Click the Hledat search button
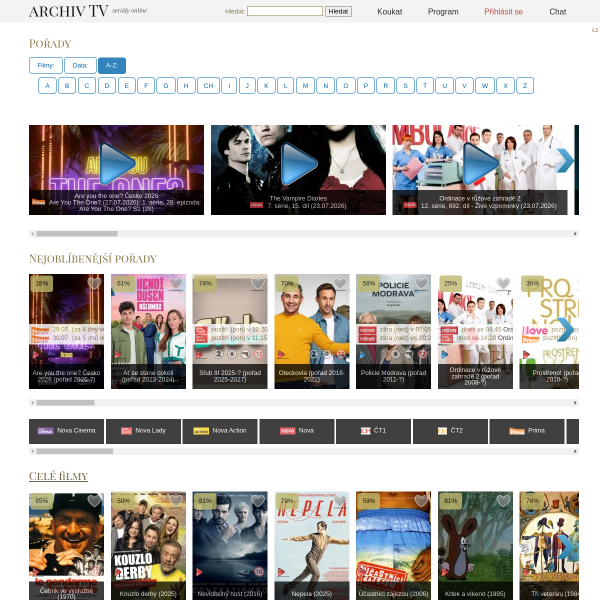This screenshot has height=600, width=600. pyautogui.click(x=338, y=11)
